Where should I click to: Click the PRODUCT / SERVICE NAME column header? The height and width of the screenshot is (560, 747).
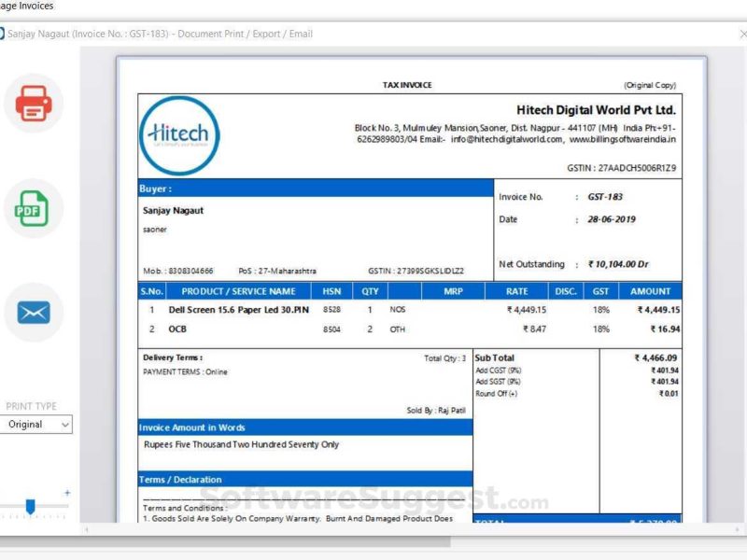238,291
